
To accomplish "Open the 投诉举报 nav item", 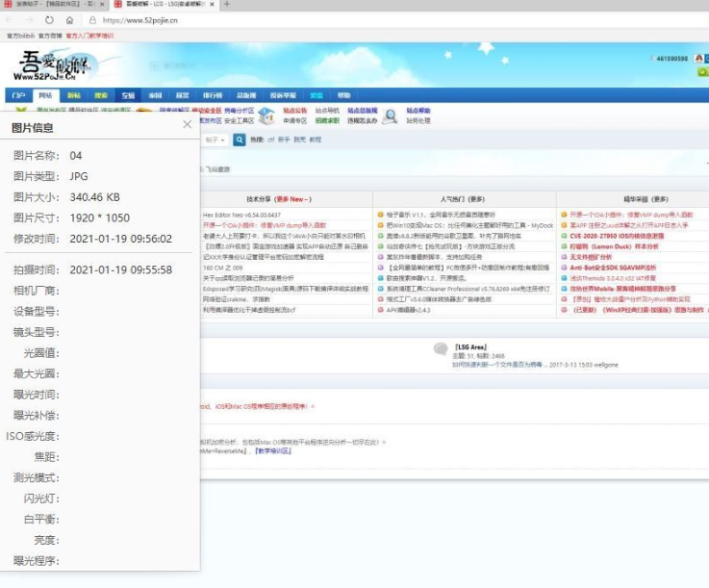I will pyautogui.click(x=283, y=95).
